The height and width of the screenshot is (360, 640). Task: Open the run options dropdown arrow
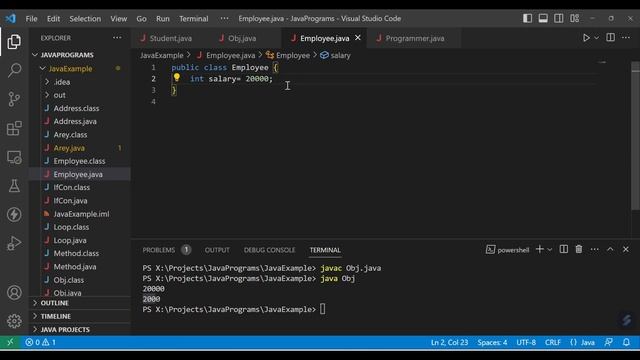[x=596, y=38]
